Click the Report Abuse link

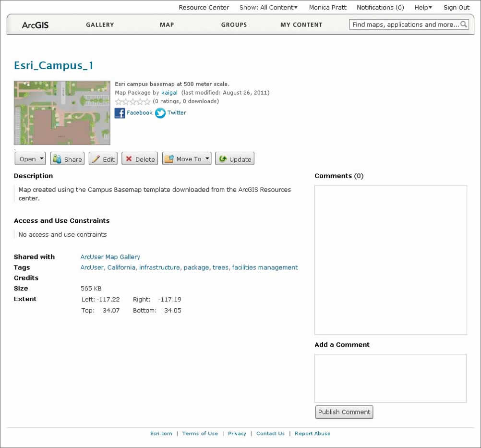pyautogui.click(x=313, y=433)
